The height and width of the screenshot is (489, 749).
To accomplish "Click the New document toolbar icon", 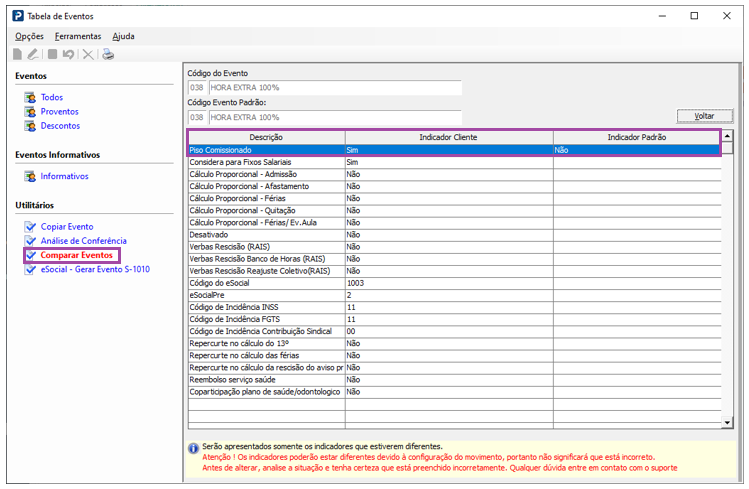I will click(18, 54).
